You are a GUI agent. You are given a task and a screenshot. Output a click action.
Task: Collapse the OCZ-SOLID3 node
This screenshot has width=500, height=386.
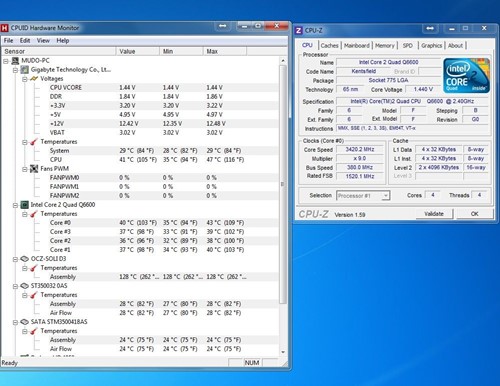pyautogui.click(x=15, y=259)
